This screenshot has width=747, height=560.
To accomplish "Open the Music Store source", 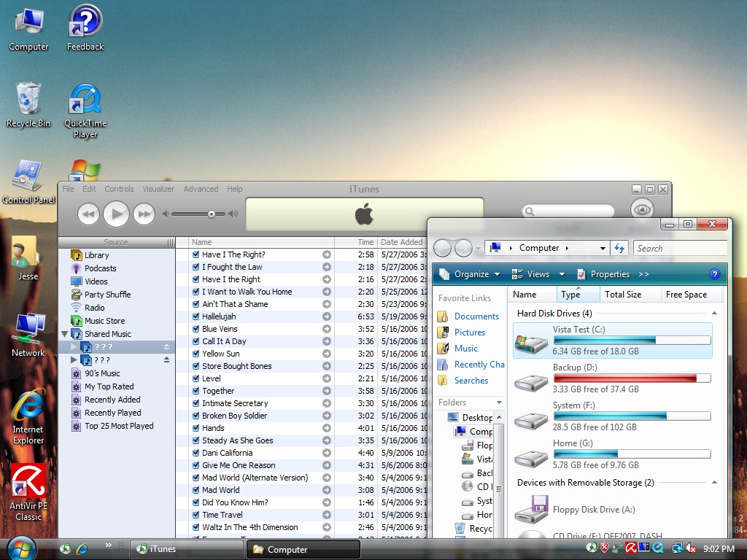I will point(104,321).
